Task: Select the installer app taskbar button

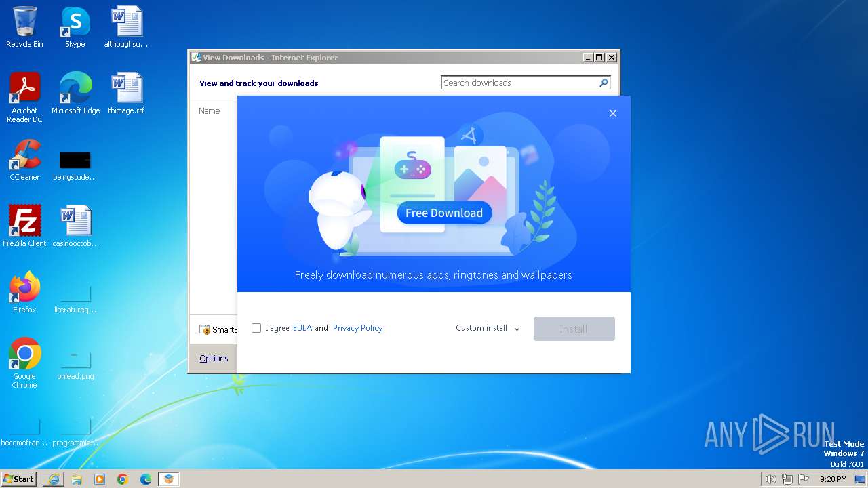Action: [169, 479]
